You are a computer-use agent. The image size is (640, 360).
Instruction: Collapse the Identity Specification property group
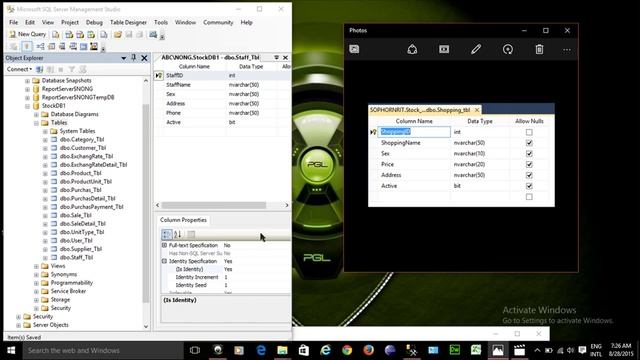164,261
